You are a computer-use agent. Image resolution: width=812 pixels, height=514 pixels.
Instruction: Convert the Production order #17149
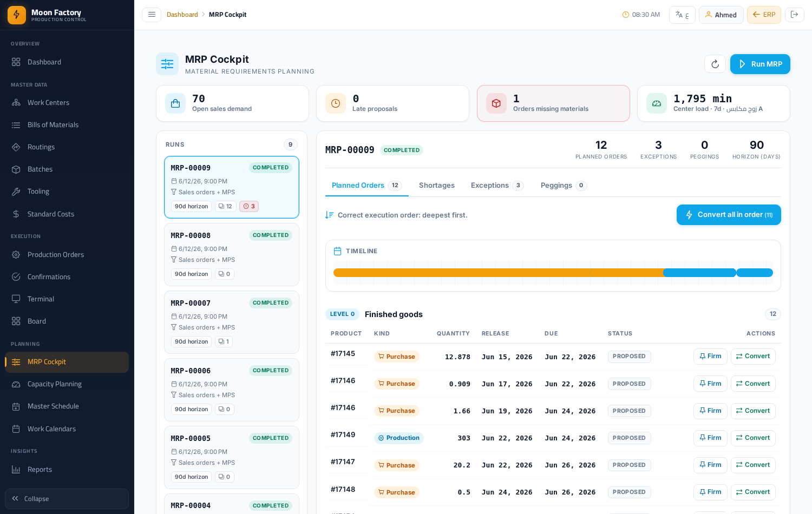pos(753,438)
